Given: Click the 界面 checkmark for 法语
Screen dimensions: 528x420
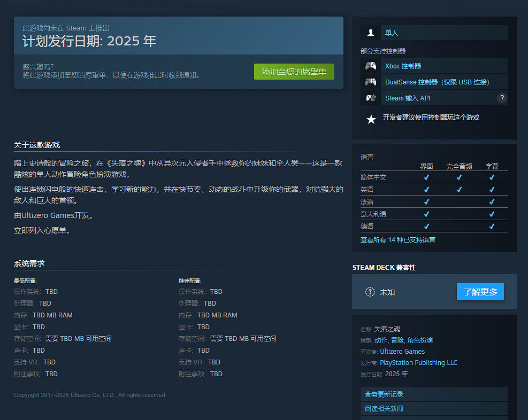Looking at the screenshot, I should tap(426, 201).
